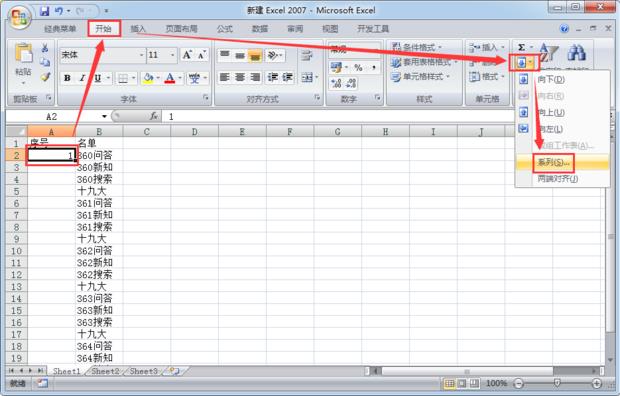Apply bottom vertical alignment
This screenshot has height=396, width=620.
coord(255,55)
